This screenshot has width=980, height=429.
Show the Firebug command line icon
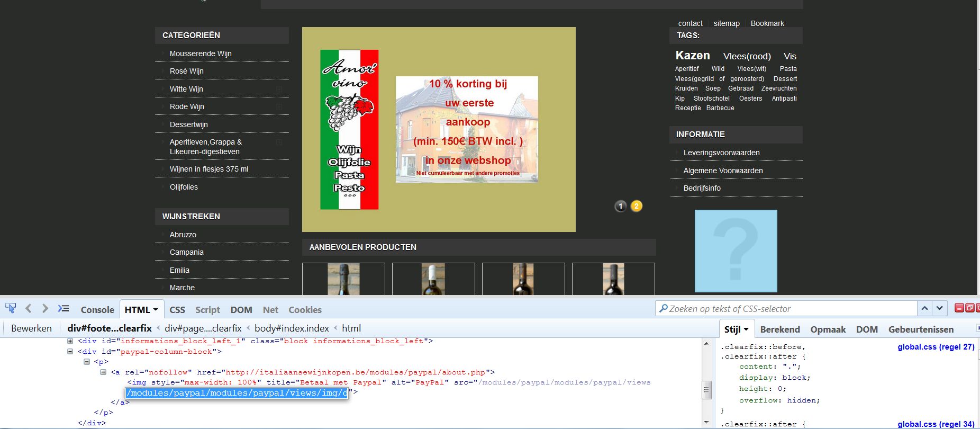tap(63, 308)
